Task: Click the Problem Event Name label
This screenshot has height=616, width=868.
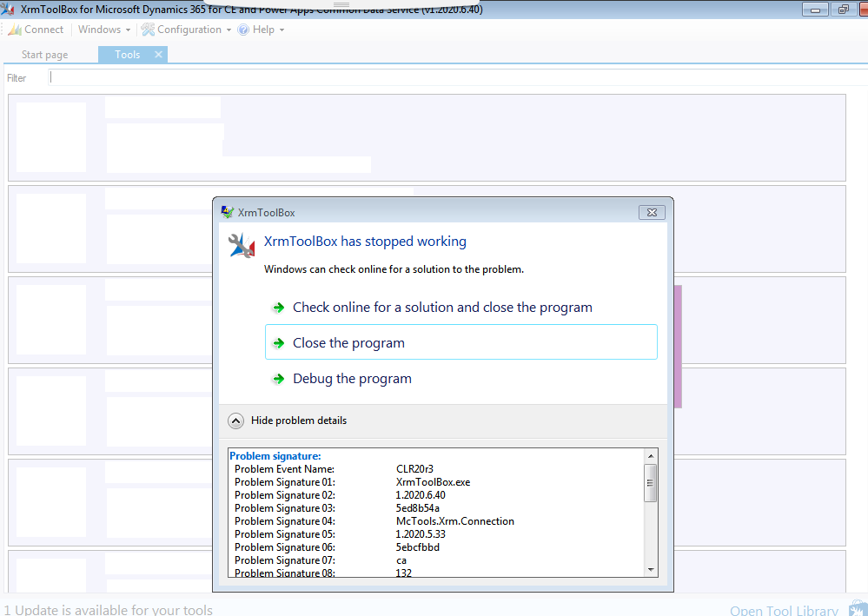Action: click(284, 469)
